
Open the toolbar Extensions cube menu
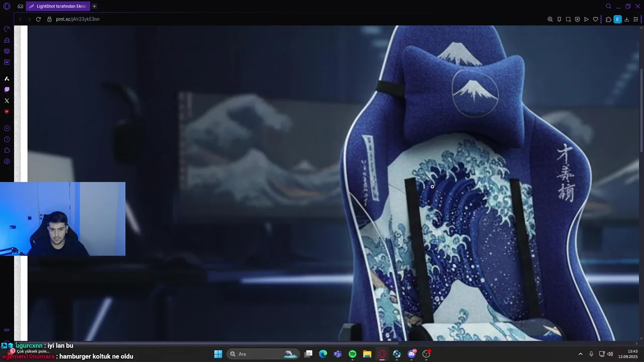click(x=608, y=19)
